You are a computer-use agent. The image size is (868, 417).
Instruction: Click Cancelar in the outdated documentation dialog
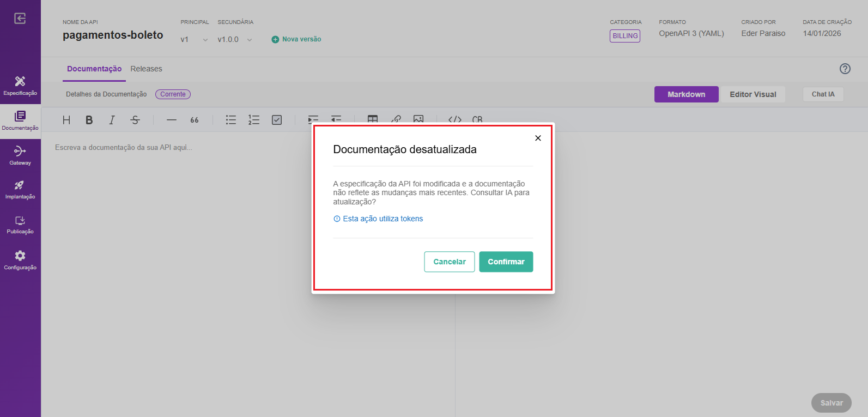coord(449,262)
